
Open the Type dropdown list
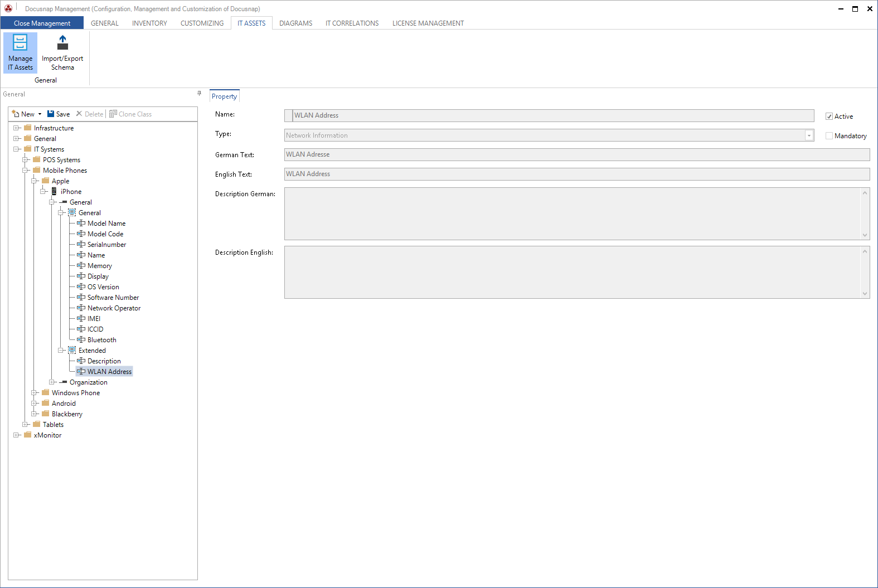point(809,135)
